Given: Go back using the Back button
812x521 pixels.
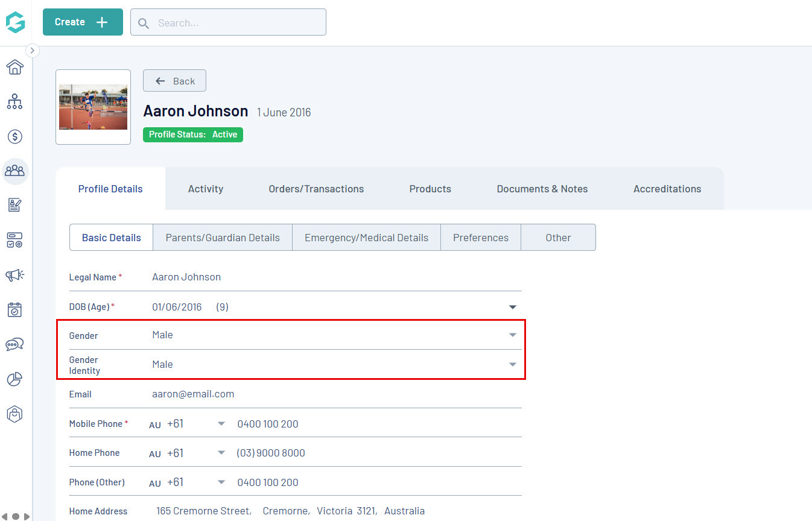Looking at the screenshot, I should click(174, 81).
